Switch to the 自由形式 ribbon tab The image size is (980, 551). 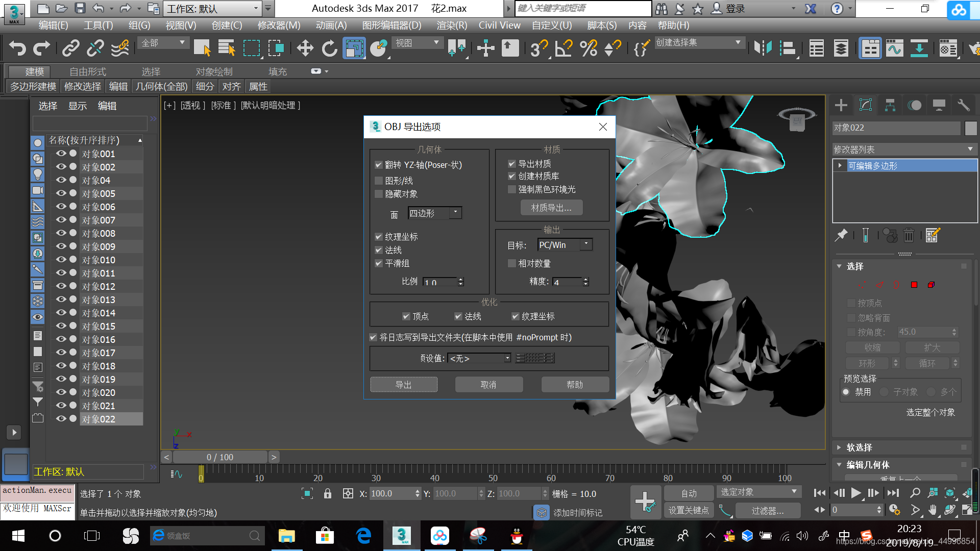coord(88,71)
